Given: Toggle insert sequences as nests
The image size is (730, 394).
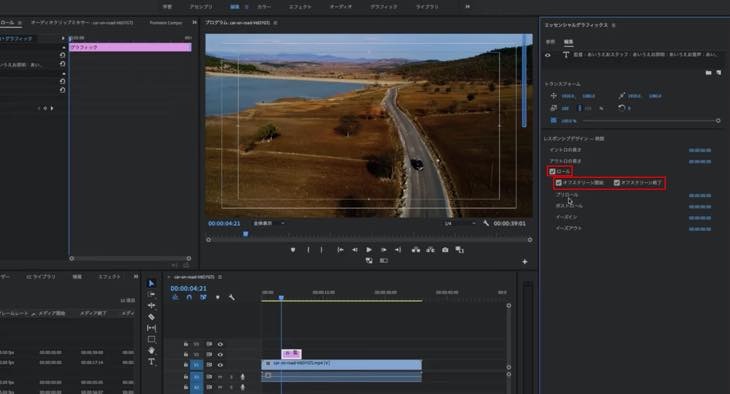Looking at the screenshot, I should (175, 297).
